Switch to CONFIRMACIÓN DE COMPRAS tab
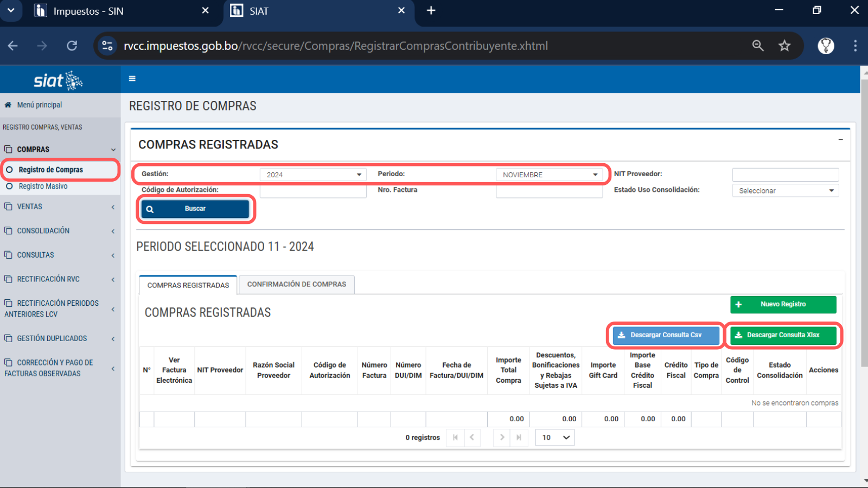This screenshot has width=868, height=488. [297, 284]
